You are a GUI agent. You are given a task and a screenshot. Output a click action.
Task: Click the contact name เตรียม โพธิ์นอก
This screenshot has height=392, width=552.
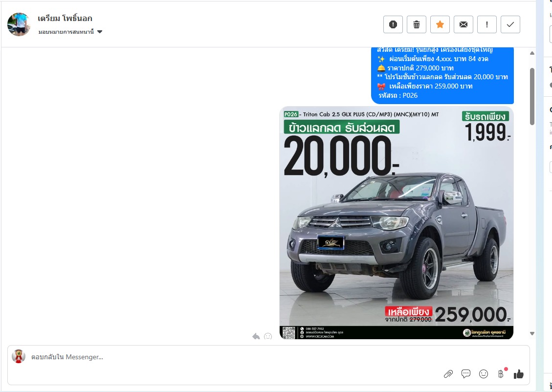click(x=65, y=18)
